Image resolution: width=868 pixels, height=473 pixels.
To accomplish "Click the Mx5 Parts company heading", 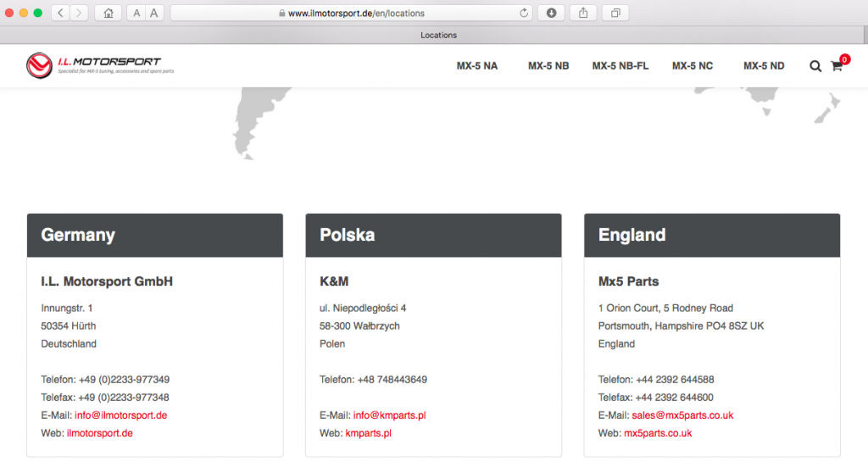I will click(628, 281).
